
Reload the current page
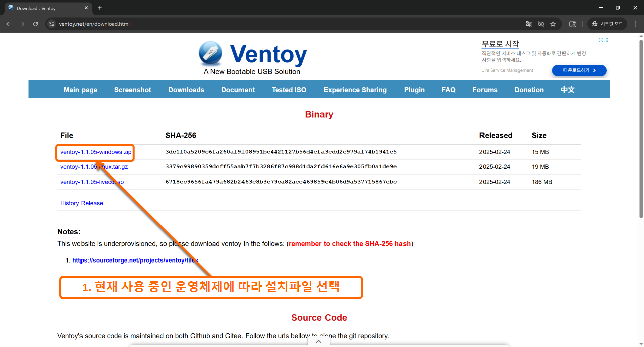(35, 24)
